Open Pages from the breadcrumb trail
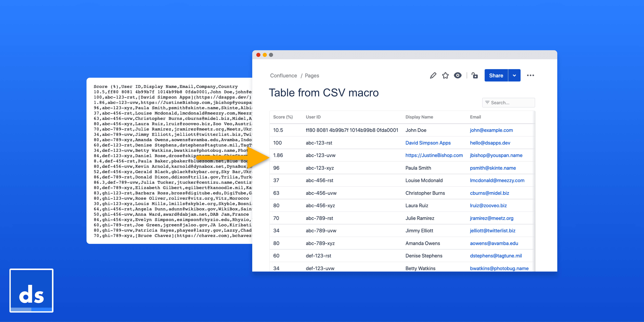This screenshot has height=322, width=644. click(312, 75)
